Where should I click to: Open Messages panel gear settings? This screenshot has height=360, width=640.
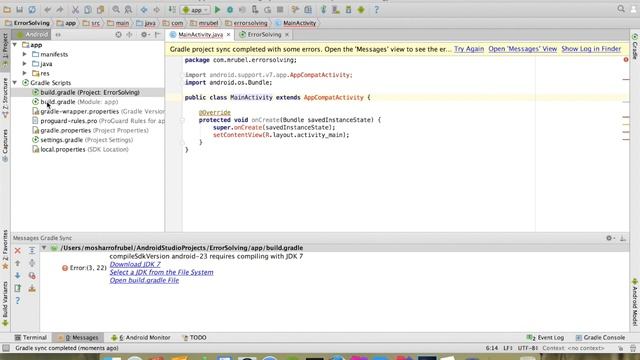[x=609, y=238]
